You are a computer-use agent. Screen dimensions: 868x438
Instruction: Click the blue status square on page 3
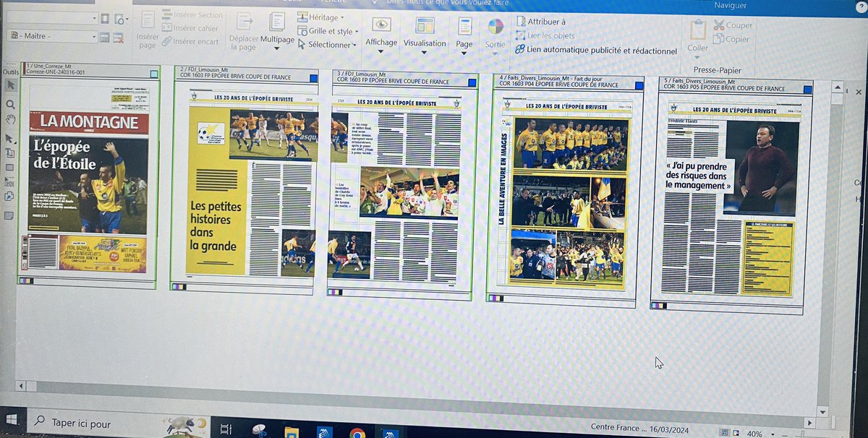coord(472,83)
